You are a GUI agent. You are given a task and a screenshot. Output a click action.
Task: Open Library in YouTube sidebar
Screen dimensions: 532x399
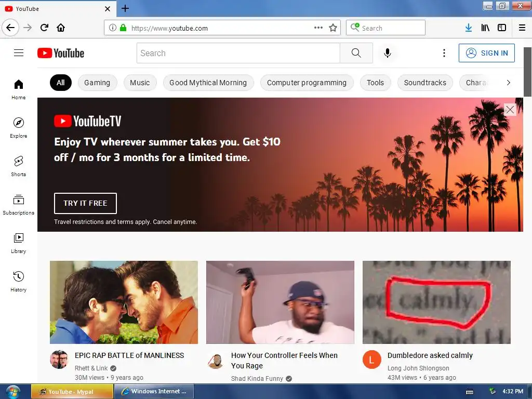click(x=19, y=243)
